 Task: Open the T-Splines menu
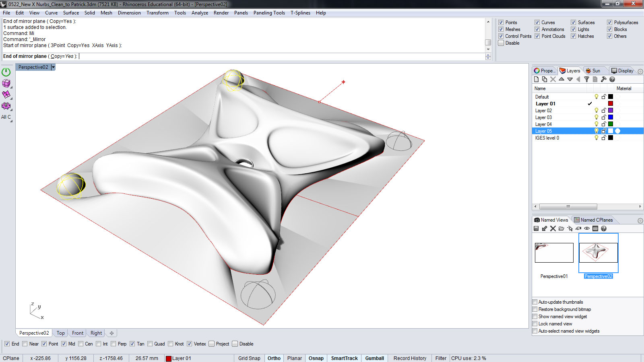click(x=300, y=13)
